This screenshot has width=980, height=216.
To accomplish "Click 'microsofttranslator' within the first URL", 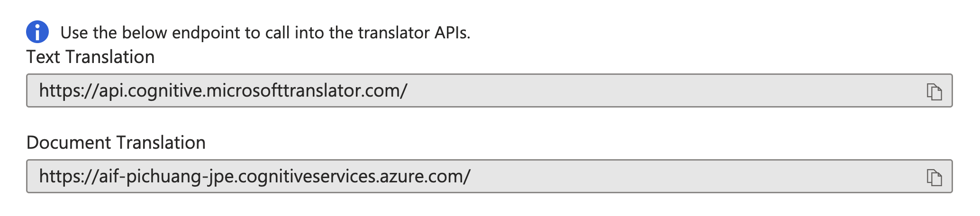I will click(x=282, y=90).
